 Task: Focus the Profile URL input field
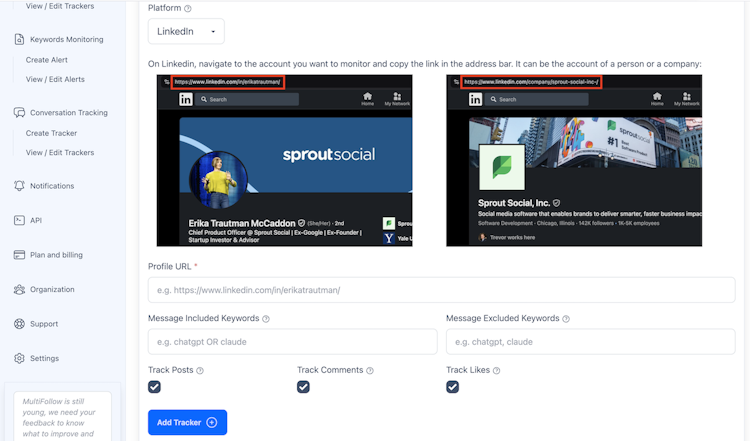(441, 290)
